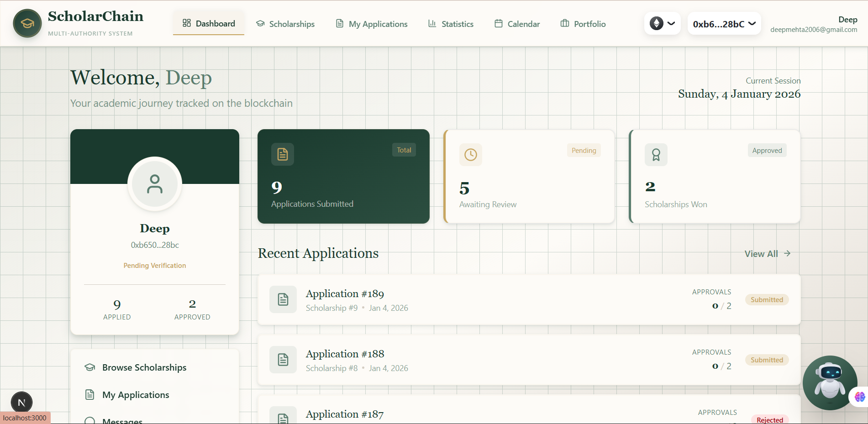Click the ScholarChain graduation cap logo

[27, 23]
